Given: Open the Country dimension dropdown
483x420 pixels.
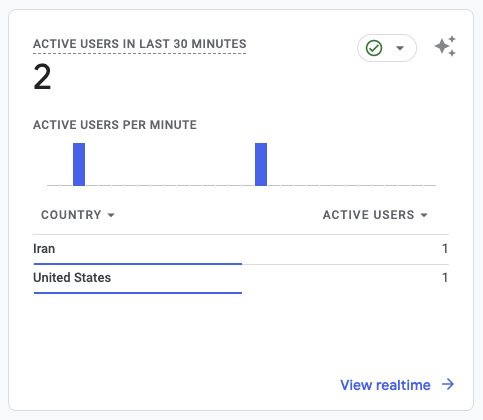Looking at the screenshot, I should [78, 215].
